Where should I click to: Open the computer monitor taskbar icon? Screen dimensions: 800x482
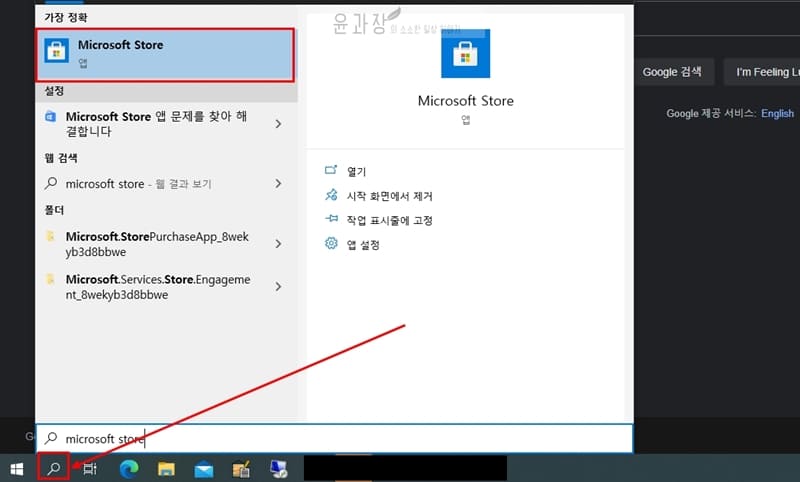279,469
